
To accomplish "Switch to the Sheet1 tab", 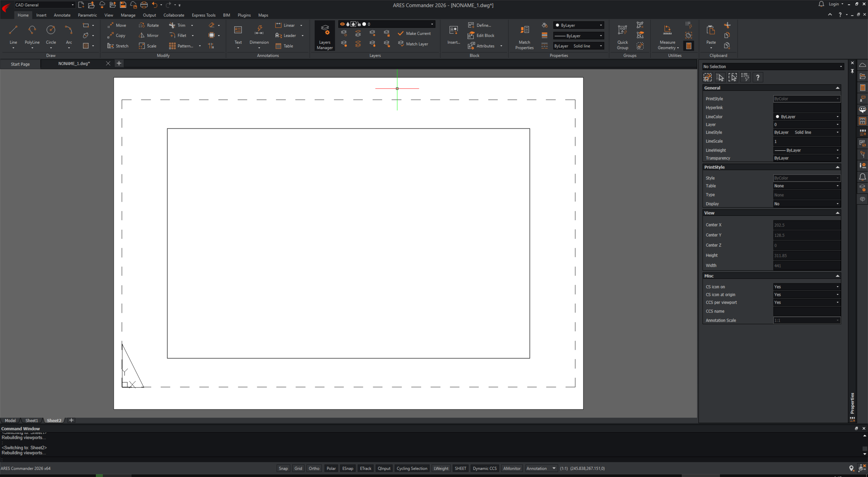I will tap(32, 421).
